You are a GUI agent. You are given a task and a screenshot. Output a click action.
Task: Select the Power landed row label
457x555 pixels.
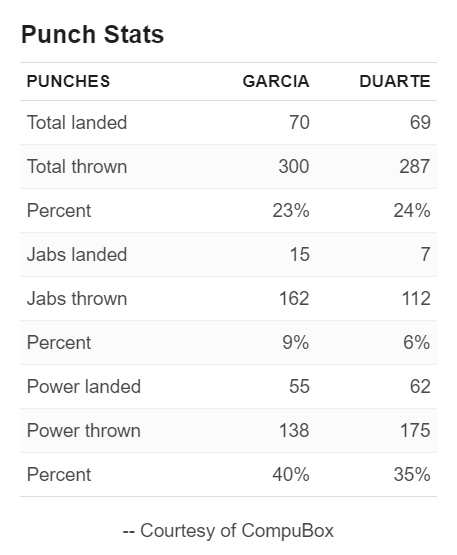click(x=84, y=387)
